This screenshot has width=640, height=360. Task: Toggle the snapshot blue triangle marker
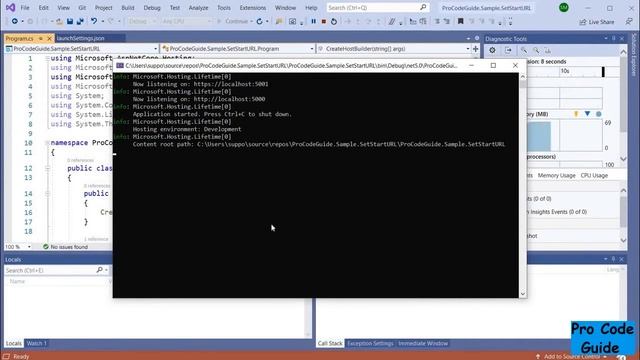pos(587,114)
